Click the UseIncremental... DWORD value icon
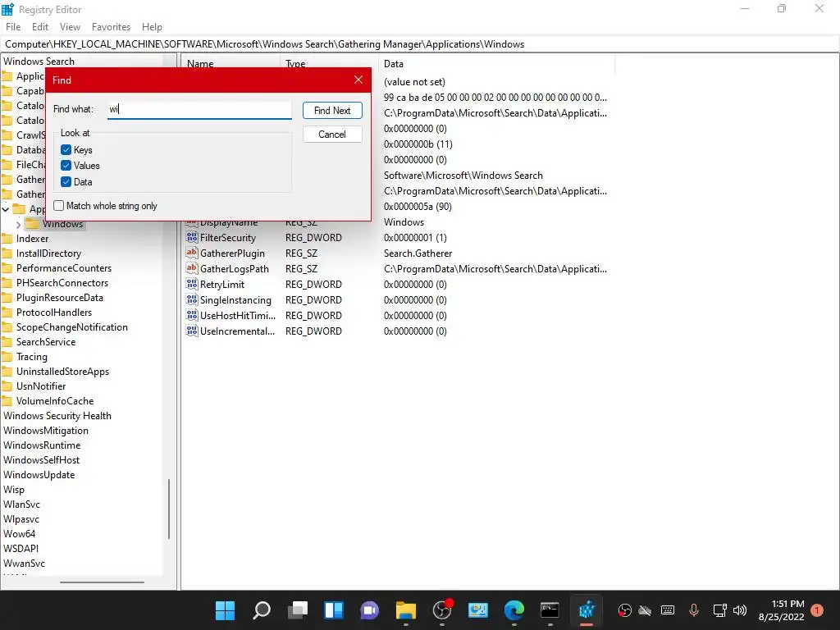The image size is (840, 630). click(x=192, y=331)
